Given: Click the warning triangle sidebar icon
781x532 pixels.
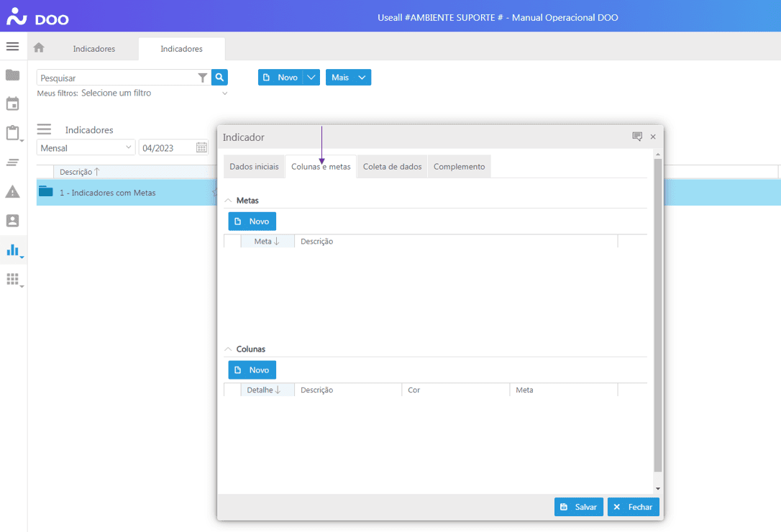Looking at the screenshot, I should 12,191.
